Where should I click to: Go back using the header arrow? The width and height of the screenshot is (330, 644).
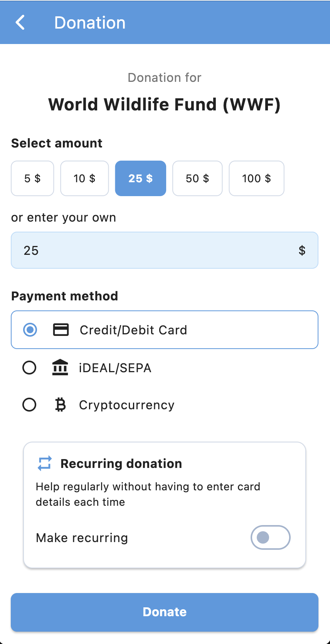pyautogui.click(x=20, y=22)
